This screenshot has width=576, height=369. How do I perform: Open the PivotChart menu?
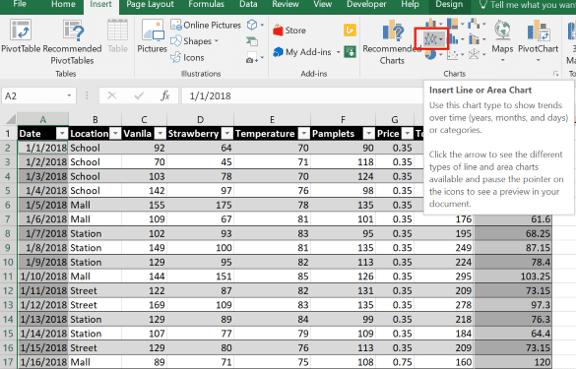pos(538,40)
